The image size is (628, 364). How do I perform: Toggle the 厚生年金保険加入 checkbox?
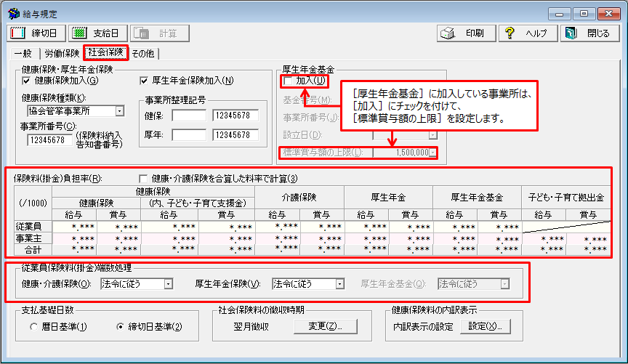coord(144,81)
